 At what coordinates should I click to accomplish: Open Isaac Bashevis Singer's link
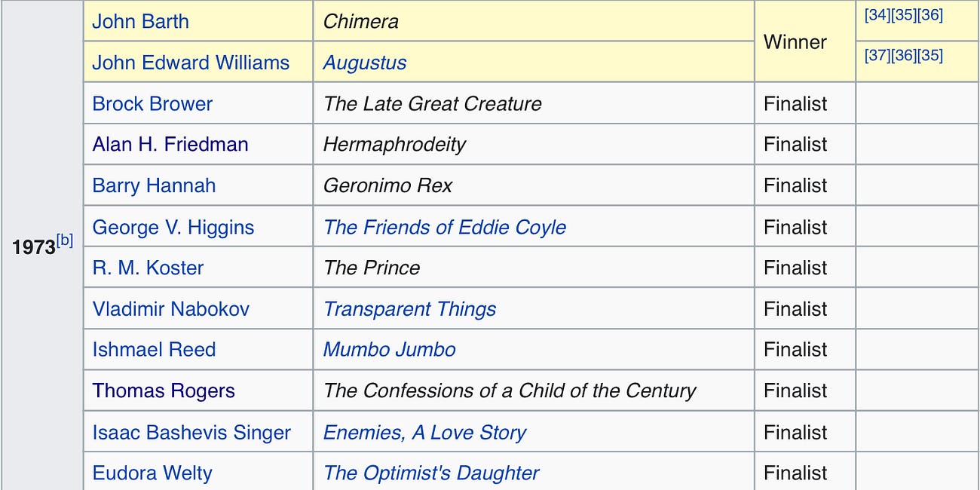(x=191, y=432)
